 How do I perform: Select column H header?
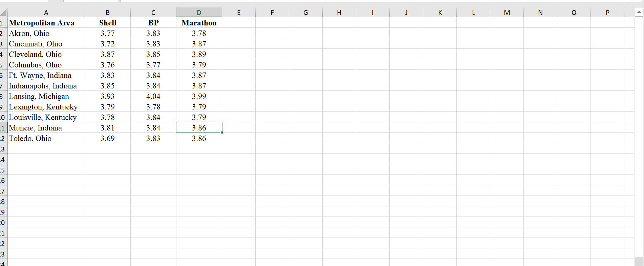[339, 13]
